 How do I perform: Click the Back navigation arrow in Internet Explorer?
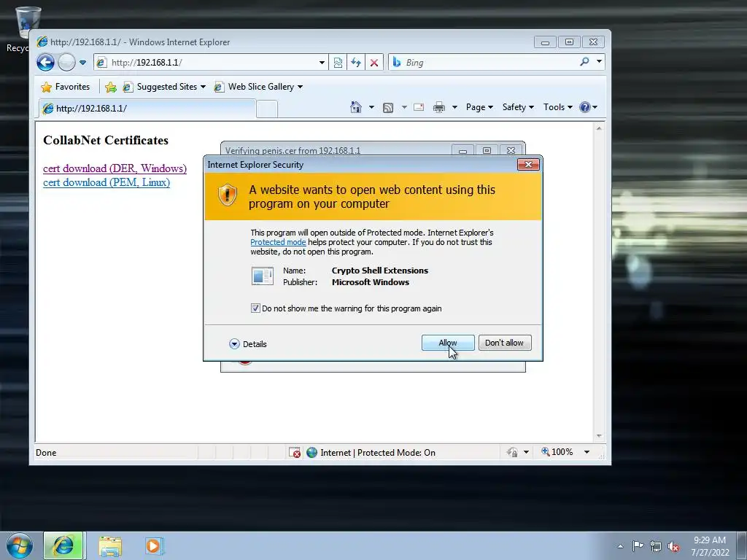[x=46, y=63]
